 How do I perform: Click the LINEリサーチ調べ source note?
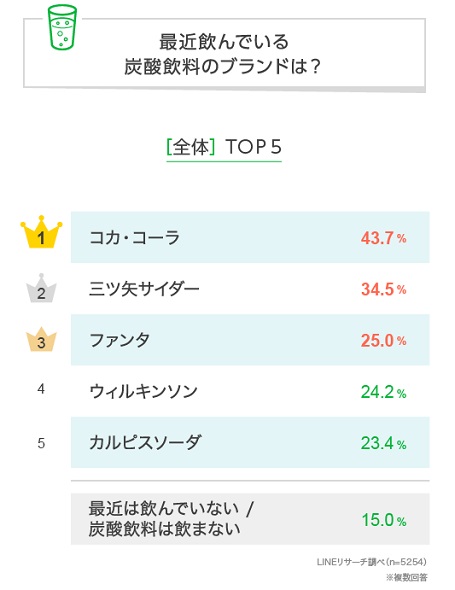(x=371, y=562)
